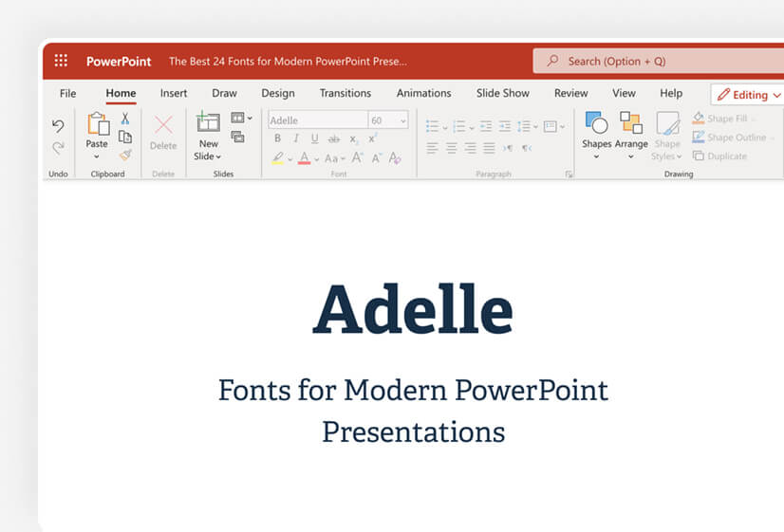Click the Right-to-Left text direction icon
784x532 pixels.
click(527, 148)
